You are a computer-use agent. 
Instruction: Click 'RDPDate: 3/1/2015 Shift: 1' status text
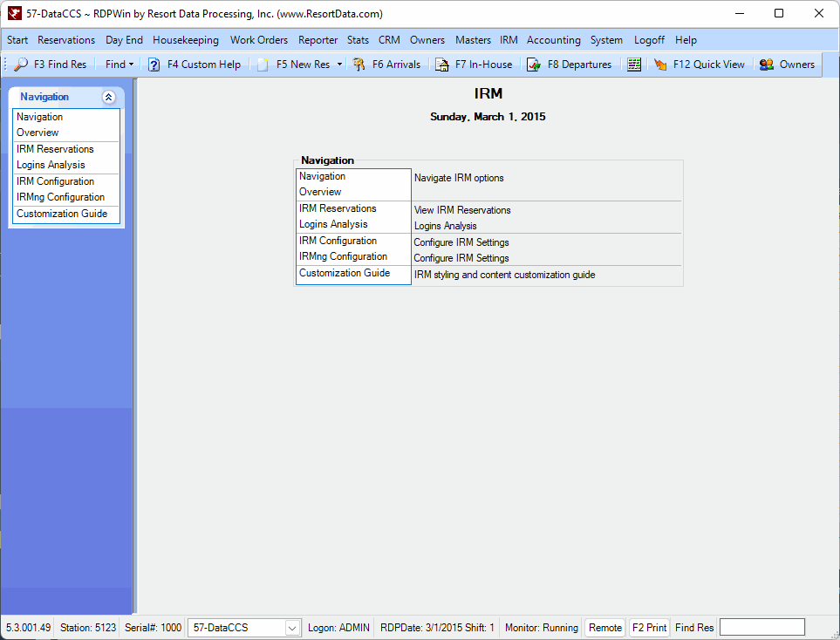click(437, 628)
